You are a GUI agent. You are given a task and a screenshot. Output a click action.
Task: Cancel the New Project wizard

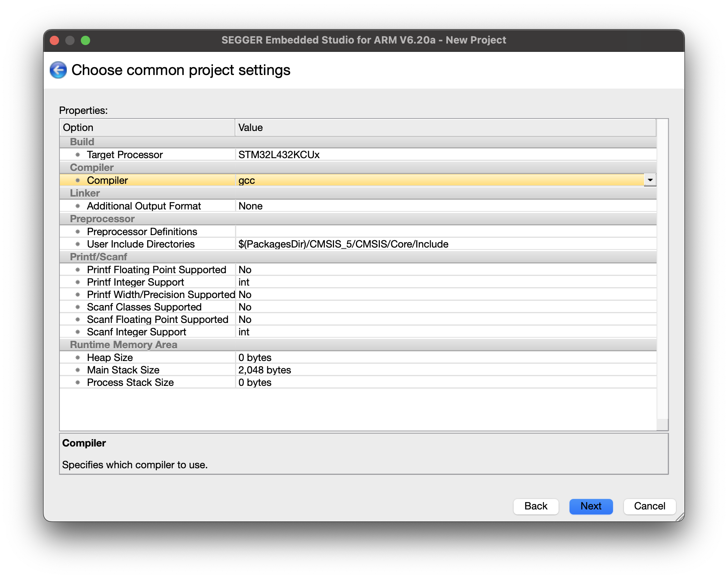point(650,506)
